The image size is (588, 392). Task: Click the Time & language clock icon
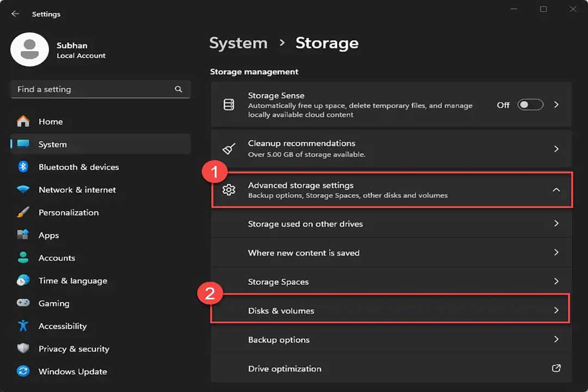point(23,280)
